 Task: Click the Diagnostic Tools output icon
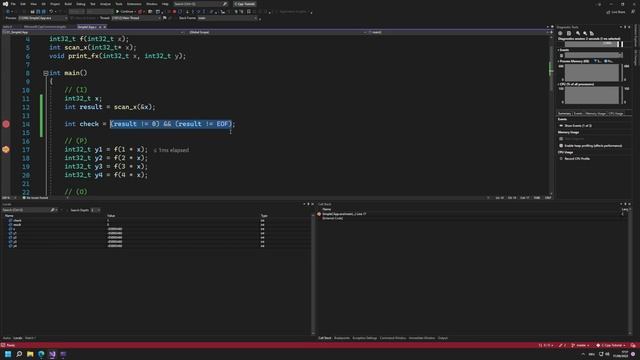click(569, 33)
